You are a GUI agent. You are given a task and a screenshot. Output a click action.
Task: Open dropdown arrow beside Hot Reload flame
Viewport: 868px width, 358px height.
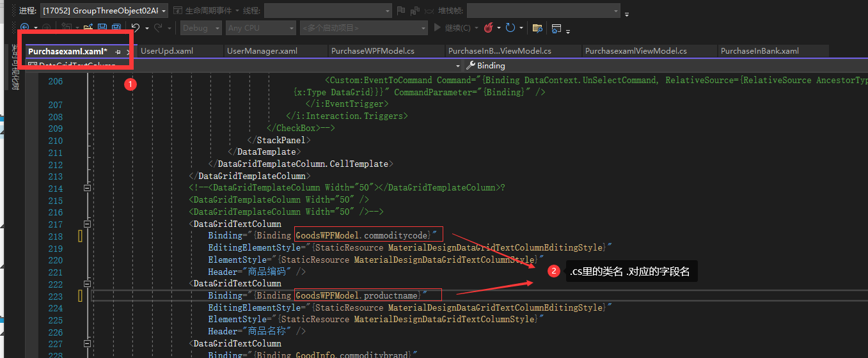coord(499,28)
